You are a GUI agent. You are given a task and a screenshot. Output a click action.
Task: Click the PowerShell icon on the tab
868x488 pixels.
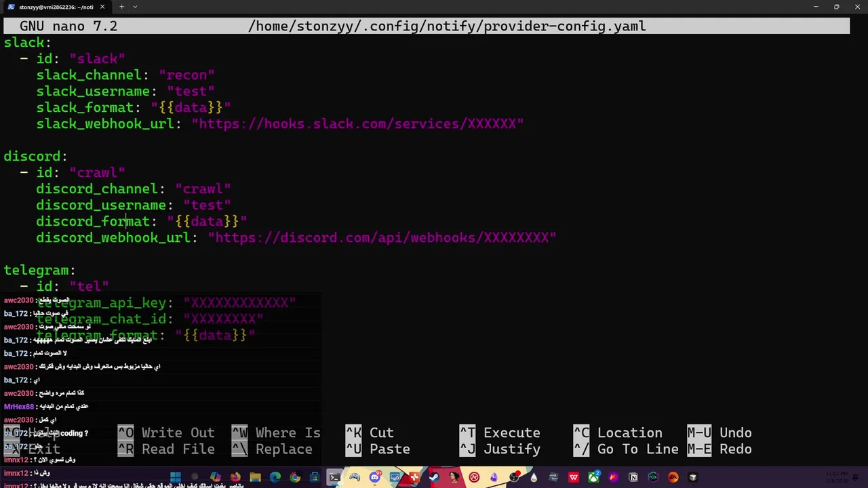11,7
